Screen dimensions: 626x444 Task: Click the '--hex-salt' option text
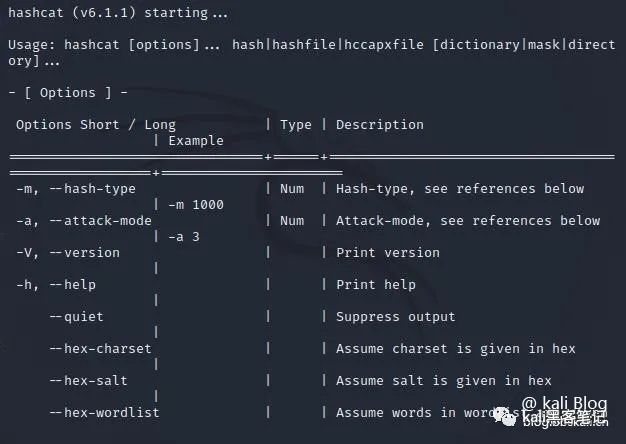[x=89, y=381]
